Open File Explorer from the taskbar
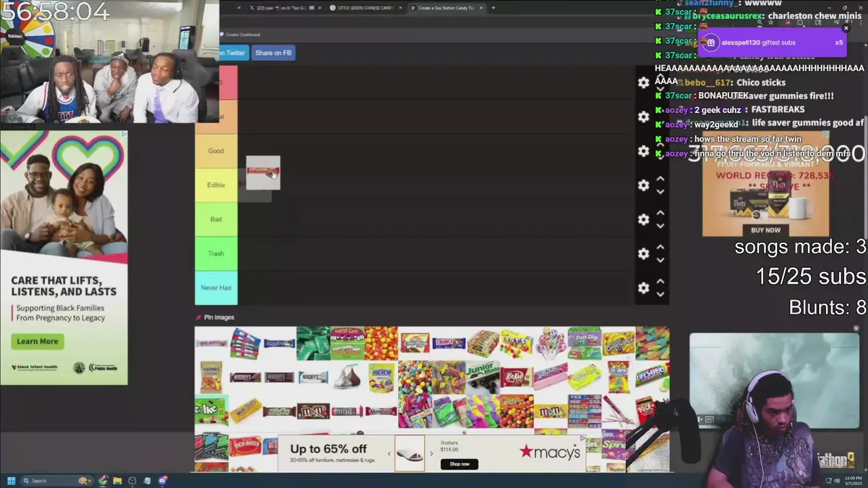Viewport: 868px width, 488px height. (117, 481)
